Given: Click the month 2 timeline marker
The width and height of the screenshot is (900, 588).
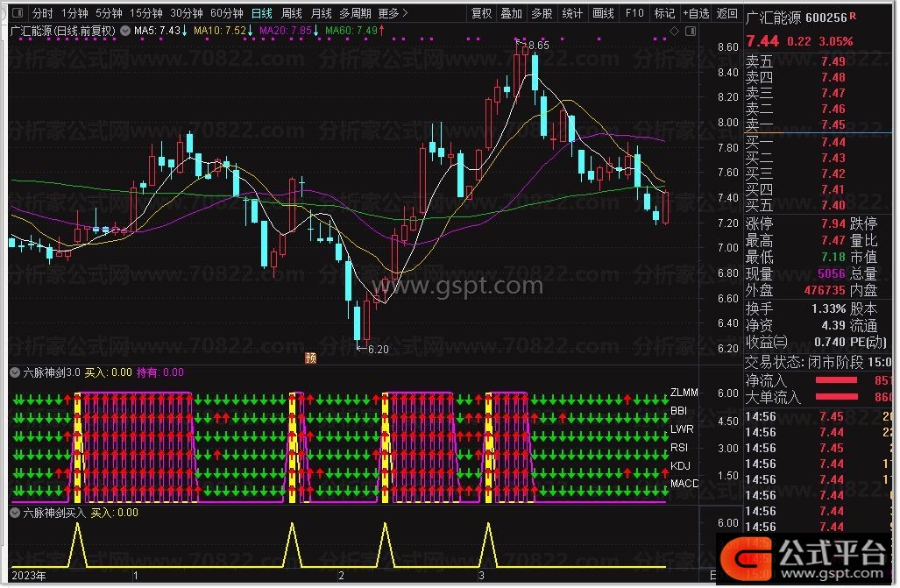Looking at the screenshot, I should [341, 576].
